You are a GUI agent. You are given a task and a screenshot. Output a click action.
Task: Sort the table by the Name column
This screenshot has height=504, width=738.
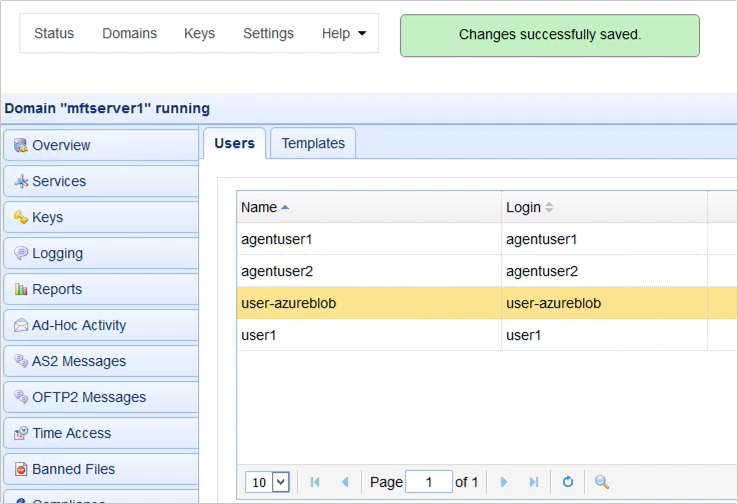[259, 207]
